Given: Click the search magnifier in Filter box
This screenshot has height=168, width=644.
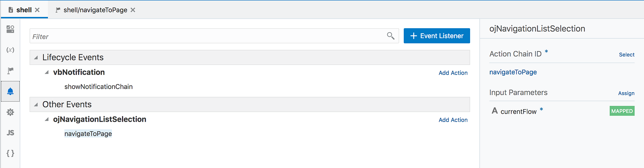Looking at the screenshot, I should coord(390,36).
